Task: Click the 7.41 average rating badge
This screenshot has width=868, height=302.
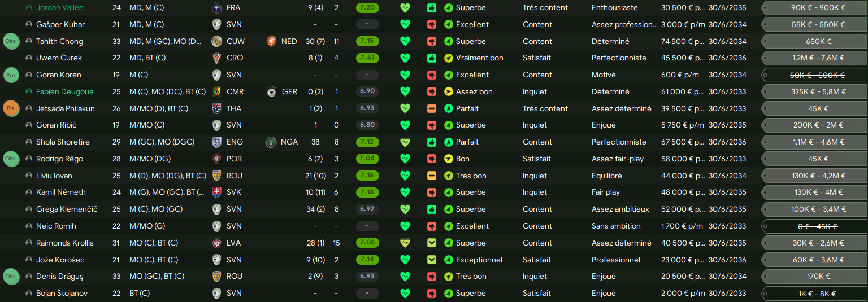Action: point(367,58)
